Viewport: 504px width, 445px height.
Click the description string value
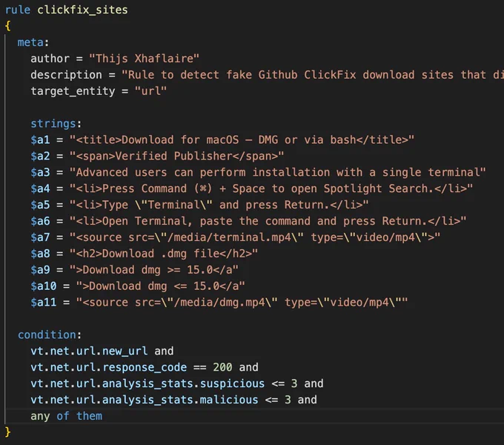pyautogui.click(x=313, y=75)
